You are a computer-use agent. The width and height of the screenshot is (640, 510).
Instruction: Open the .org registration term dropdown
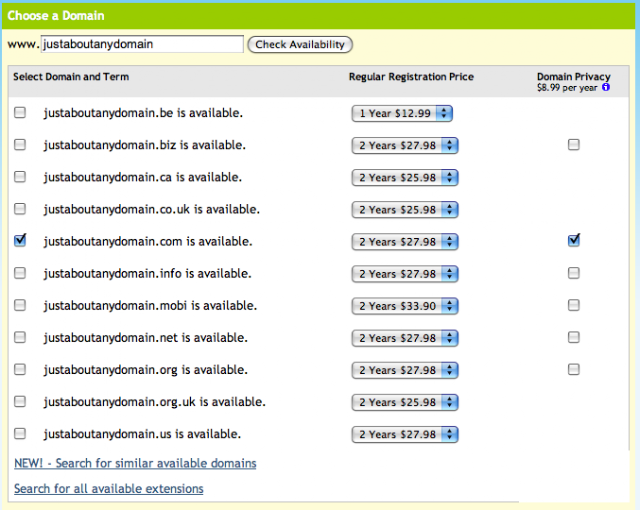405,370
